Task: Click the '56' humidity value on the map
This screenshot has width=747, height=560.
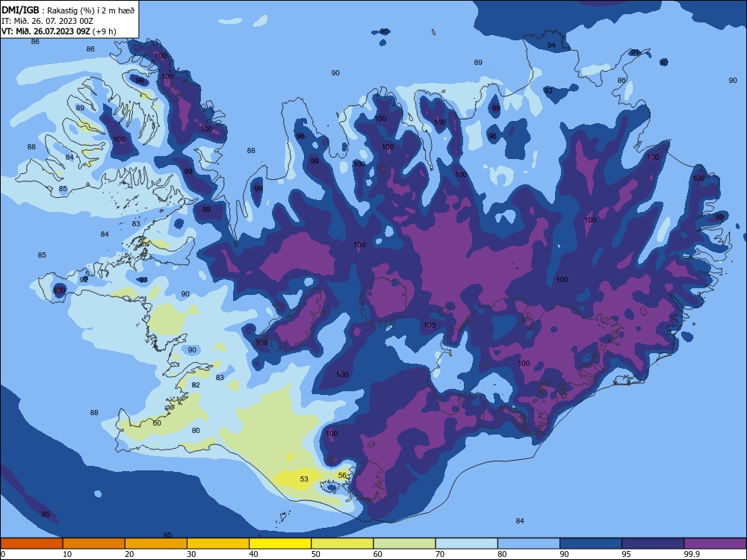Action: tap(342, 475)
